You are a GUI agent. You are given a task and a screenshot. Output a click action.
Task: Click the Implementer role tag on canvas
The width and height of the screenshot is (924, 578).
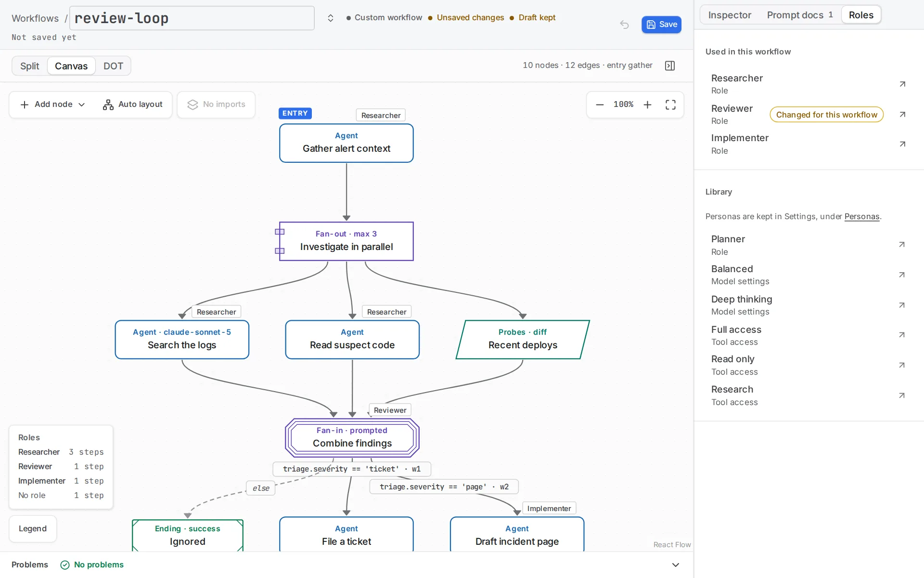tap(549, 509)
